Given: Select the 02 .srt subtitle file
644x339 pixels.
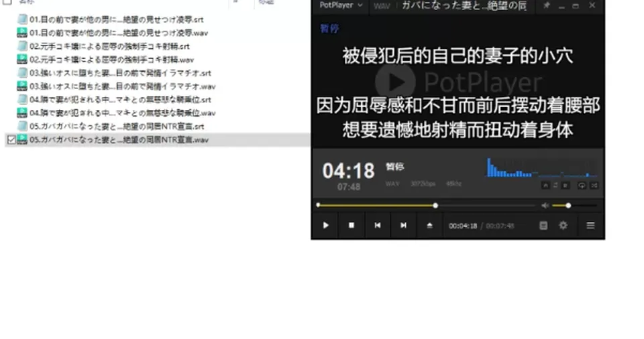Looking at the screenshot, I should tap(109, 46).
